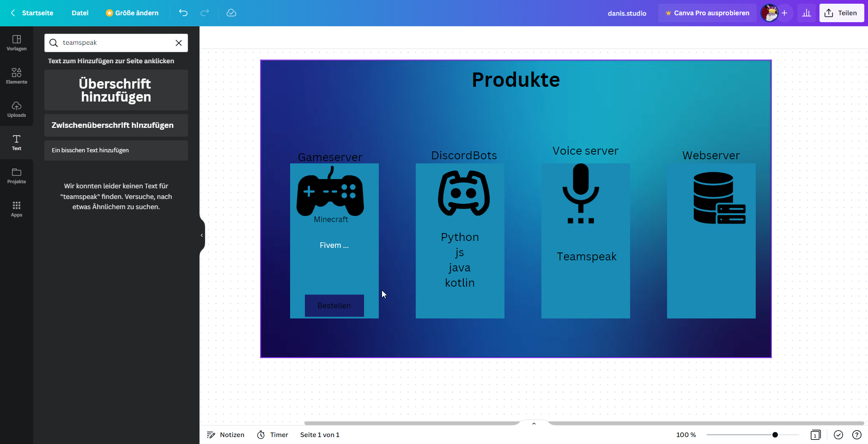Clear the teamspeak search text
Screen dimensions: 868x444
point(179,43)
